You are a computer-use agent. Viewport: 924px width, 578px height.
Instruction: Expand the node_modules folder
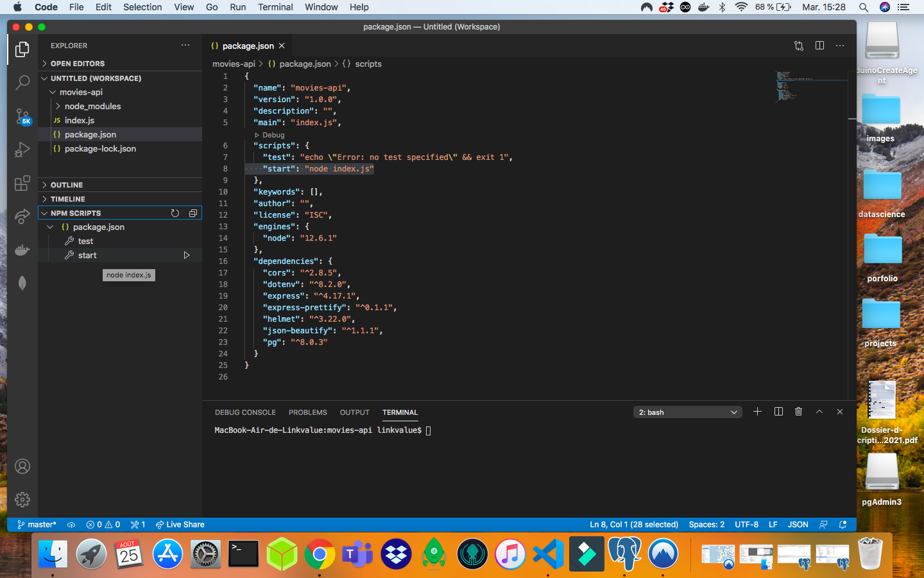(x=120, y=106)
